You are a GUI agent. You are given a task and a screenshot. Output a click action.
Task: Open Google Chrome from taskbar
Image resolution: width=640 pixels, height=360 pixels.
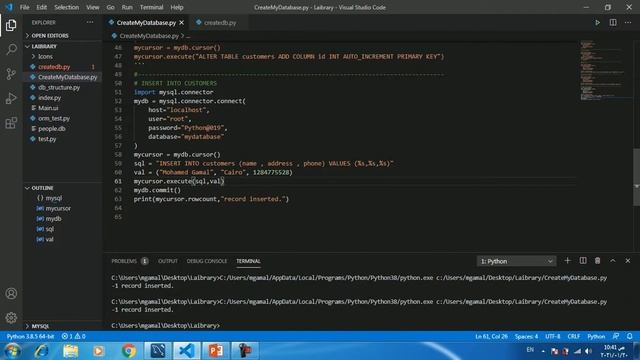tap(129, 351)
